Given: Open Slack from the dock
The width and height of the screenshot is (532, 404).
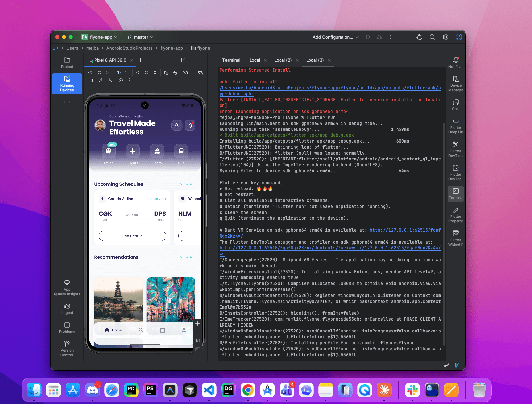Looking at the screenshot, I should (x=412, y=390).
